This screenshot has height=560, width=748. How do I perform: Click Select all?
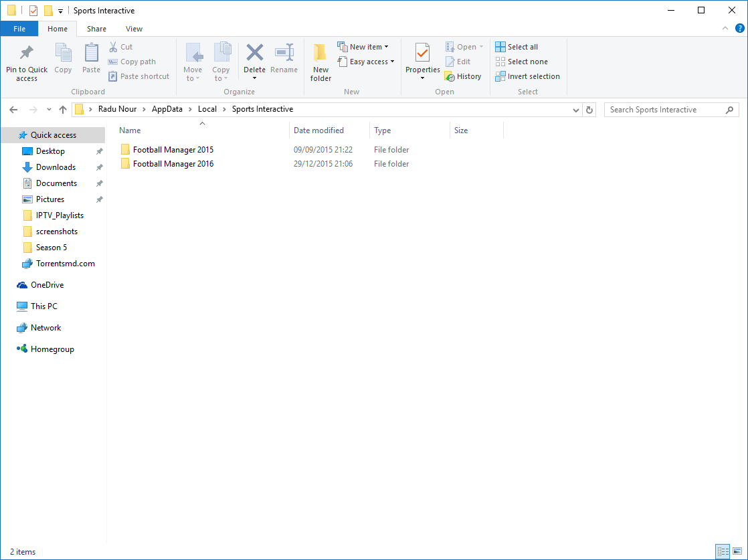click(x=517, y=47)
